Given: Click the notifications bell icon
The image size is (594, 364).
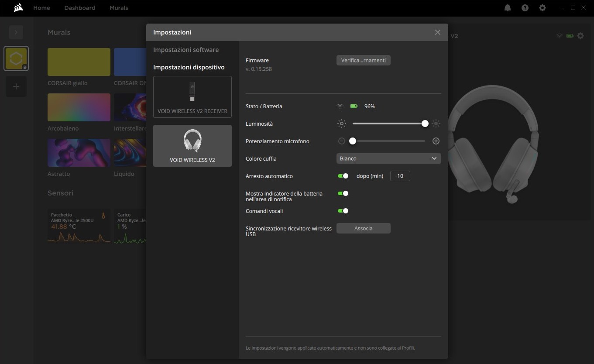Looking at the screenshot, I should coord(508,8).
